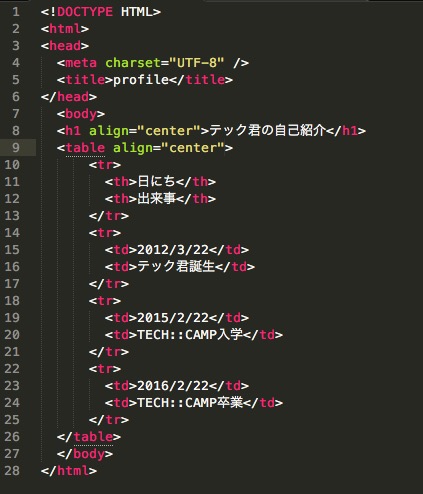Click the closing table tag on line 26
This screenshot has width=423, height=494.
89,437
